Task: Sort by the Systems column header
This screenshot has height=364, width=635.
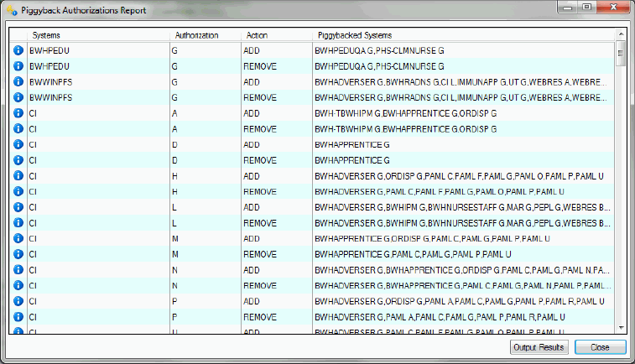Action: [x=46, y=35]
